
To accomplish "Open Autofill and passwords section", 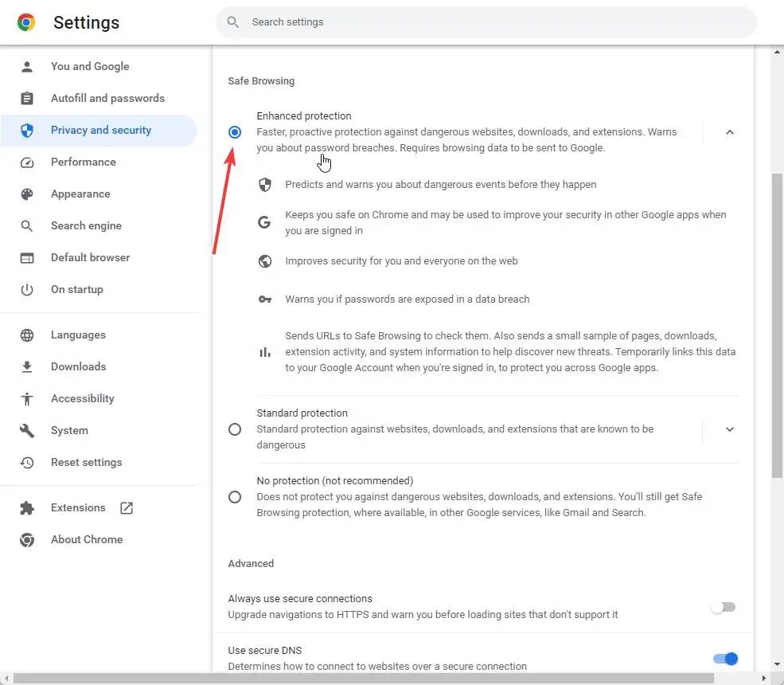I will 99,99.
